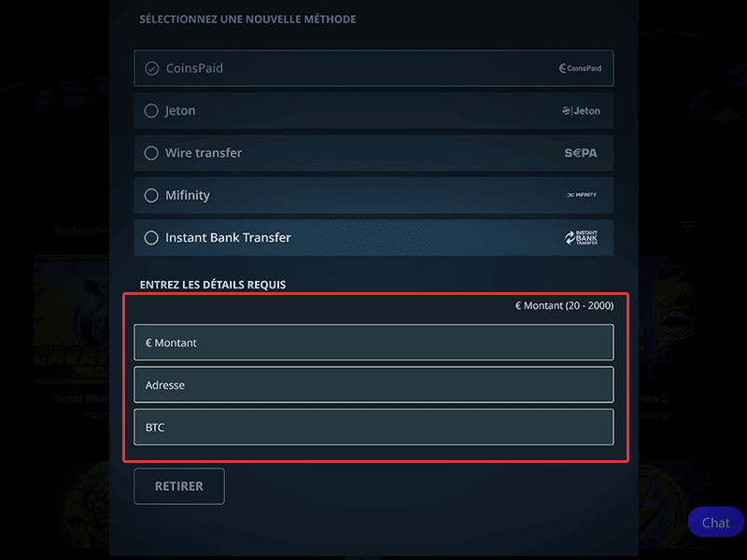This screenshot has height=560, width=747.
Task: Click the Instant Bank Transfer logo
Action: [x=581, y=237]
